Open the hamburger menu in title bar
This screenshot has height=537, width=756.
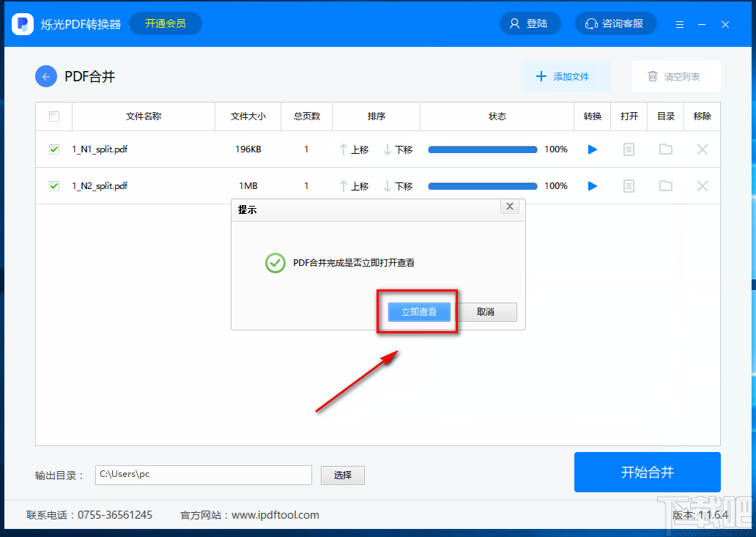pyautogui.click(x=680, y=25)
